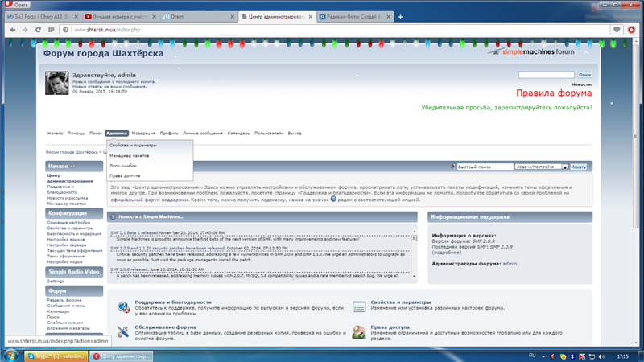Switch to the 'Радикал-Фото' tab
This screenshot has height=362, width=644.
point(354,17)
